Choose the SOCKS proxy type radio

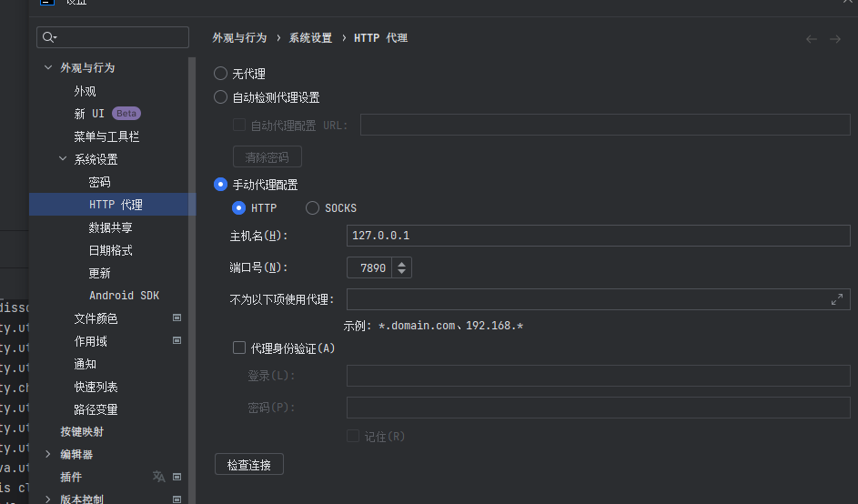point(312,208)
